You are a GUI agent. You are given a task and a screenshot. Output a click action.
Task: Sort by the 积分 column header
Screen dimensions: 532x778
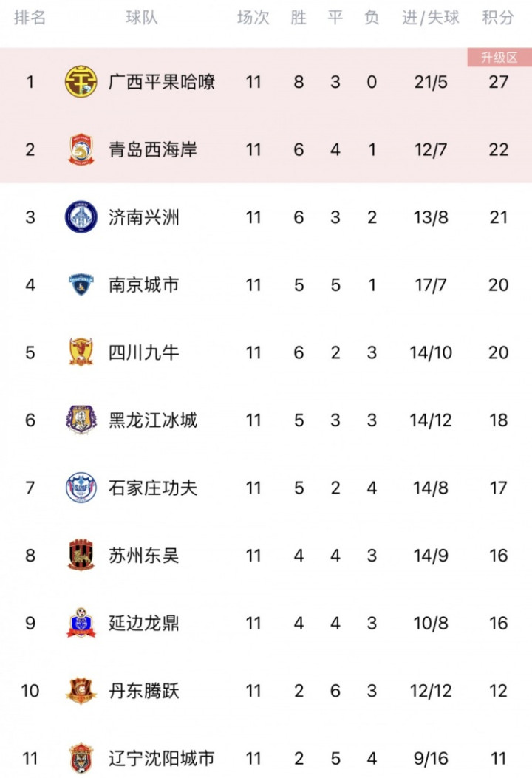pos(498,18)
